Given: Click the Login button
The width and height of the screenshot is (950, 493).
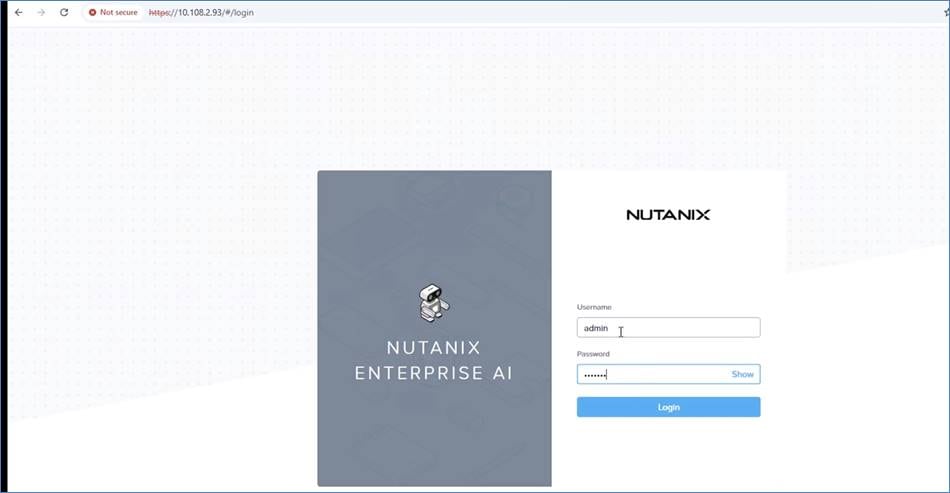Looking at the screenshot, I should coord(668,407).
